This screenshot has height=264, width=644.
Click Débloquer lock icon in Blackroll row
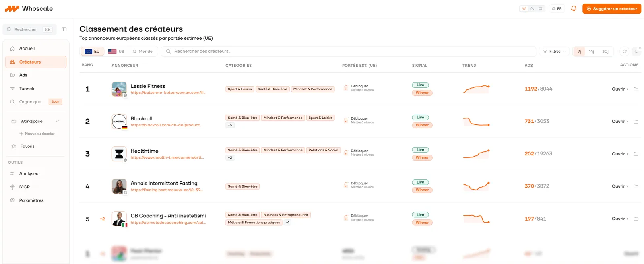[x=346, y=120]
